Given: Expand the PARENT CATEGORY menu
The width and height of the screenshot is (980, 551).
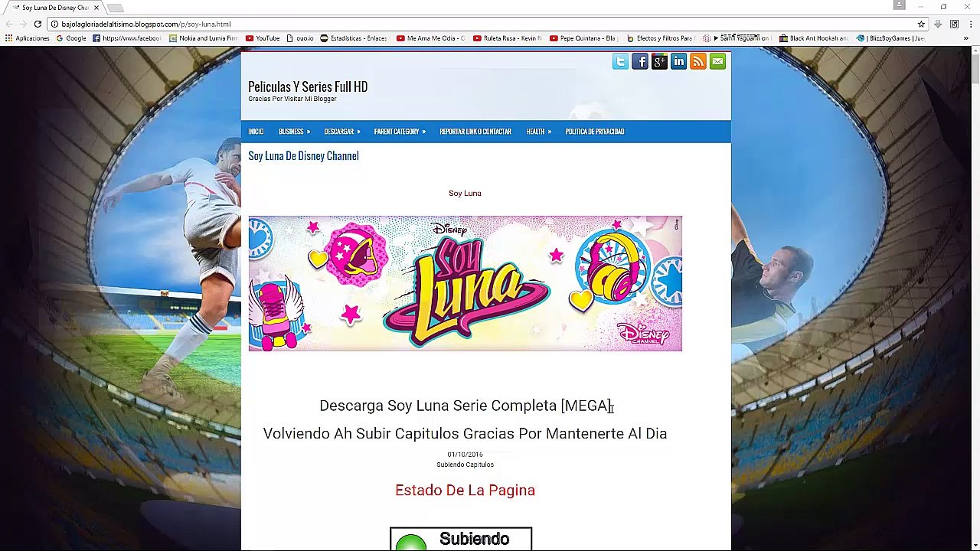Looking at the screenshot, I should [x=400, y=132].
